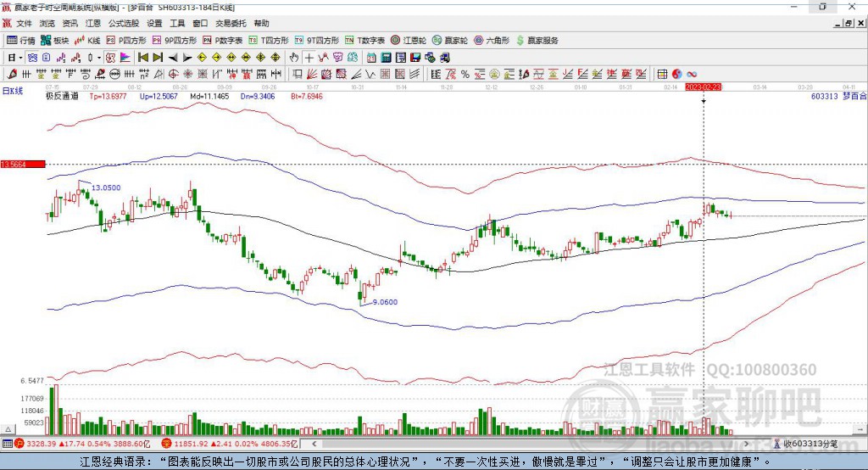Open the 9P四方形 tool
The image size is (868, 470).
(x=175, y=41)
